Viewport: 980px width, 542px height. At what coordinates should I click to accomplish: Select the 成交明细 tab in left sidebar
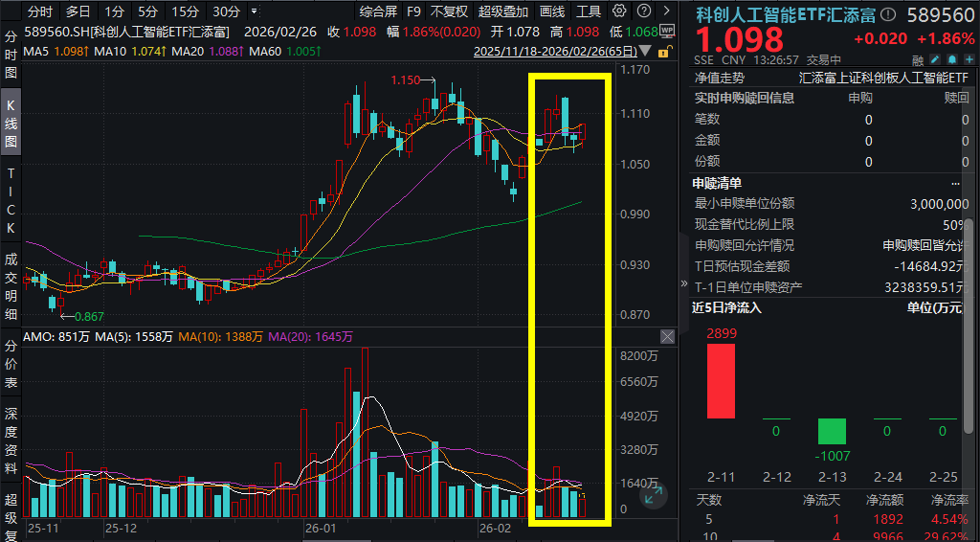point(11,286)
